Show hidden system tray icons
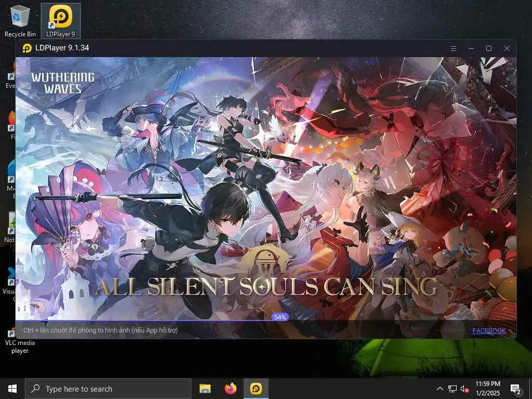The image size is (532, 399). pos(440,389)
